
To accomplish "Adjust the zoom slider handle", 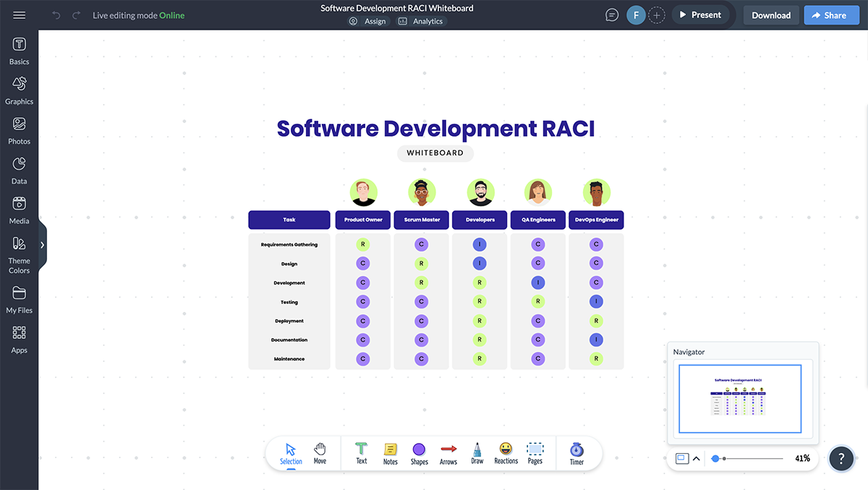I will [715, 458].
